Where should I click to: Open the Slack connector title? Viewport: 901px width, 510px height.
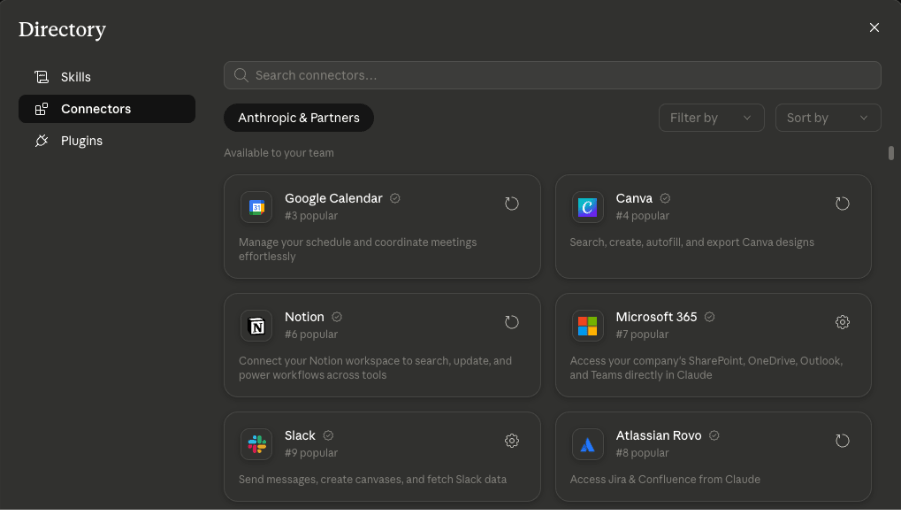coord(300,435)
